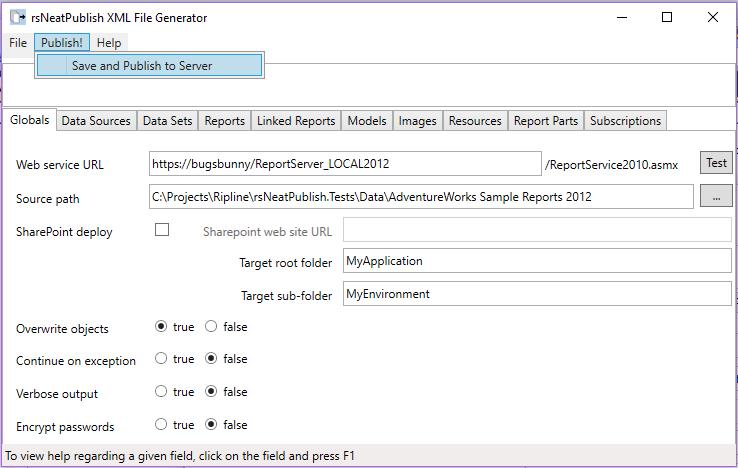
Task: Set Overwrite objects to false
Action: [211, 326]
